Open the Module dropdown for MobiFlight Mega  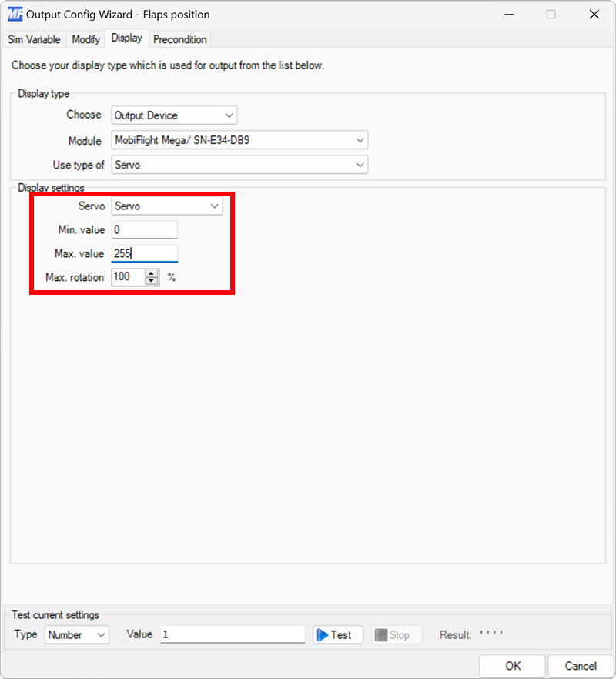(360, 140)
